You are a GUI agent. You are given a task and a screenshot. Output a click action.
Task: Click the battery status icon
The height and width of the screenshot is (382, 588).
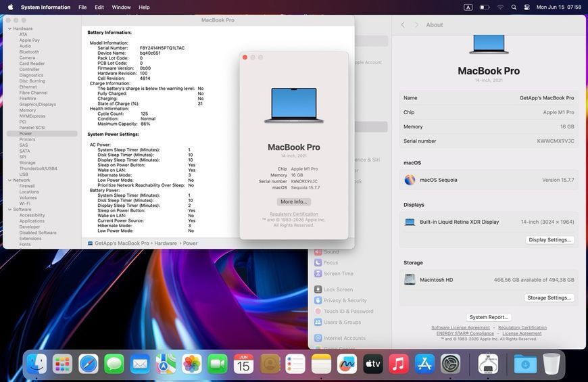coord(485,7)
